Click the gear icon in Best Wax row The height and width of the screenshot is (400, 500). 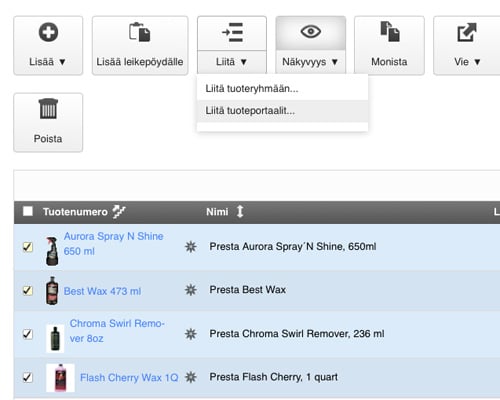tap(191, 290)
